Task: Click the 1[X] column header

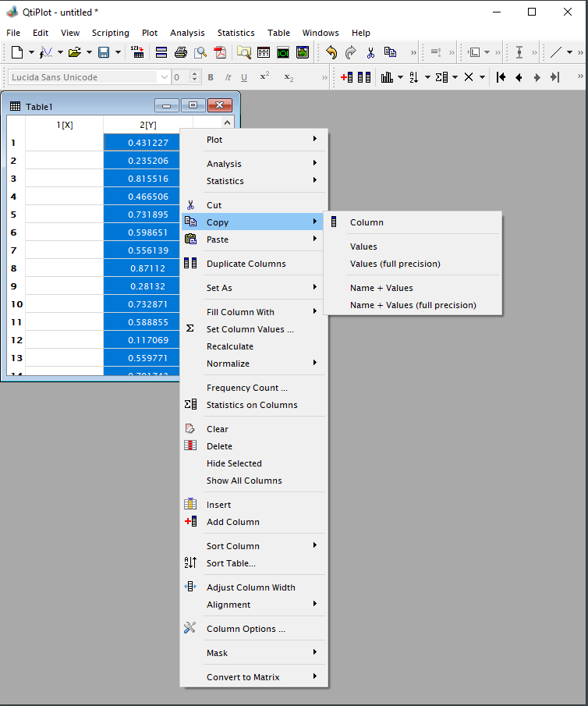Action: pos(65,125)
